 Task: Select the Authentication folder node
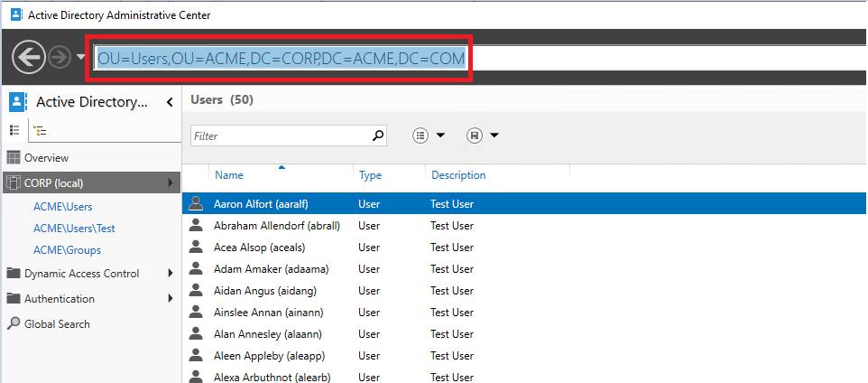[x=59, y=299]
